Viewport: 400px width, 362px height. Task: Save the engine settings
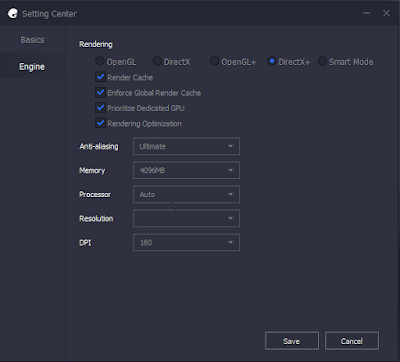click(x=292, y=341)
